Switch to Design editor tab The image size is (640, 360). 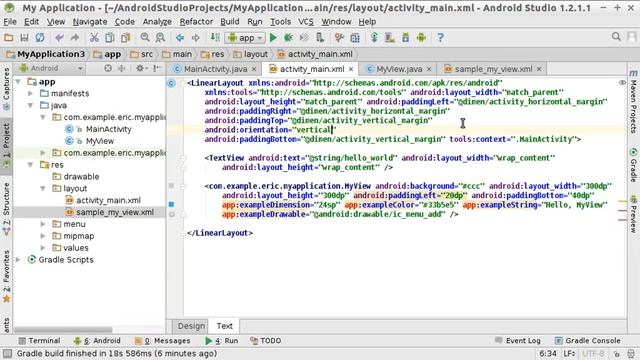coord(191,326)
